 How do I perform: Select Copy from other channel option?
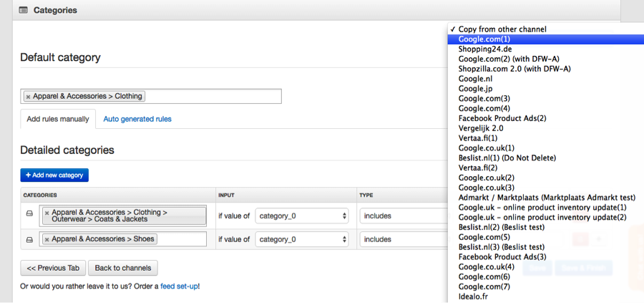click(x=545, y=29)
